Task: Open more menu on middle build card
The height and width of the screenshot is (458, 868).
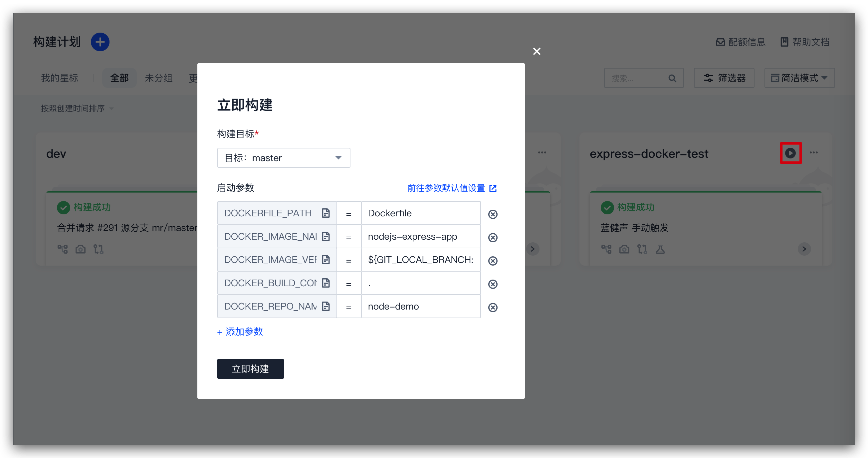Action: (x=542, y=153)
